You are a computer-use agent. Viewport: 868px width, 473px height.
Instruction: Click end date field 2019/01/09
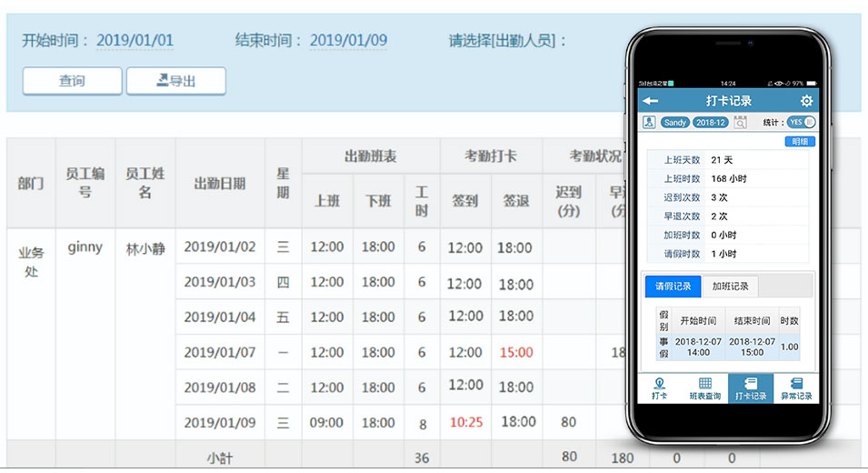click(x=348, y=40)
